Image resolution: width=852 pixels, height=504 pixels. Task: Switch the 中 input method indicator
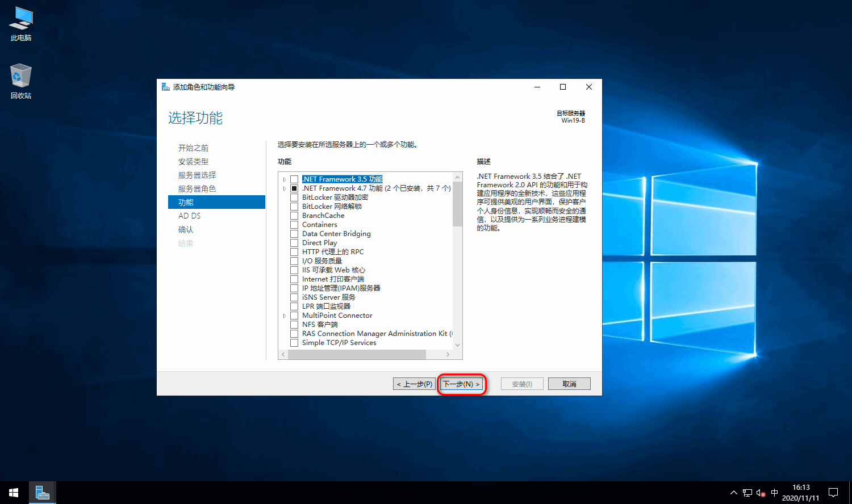(774, 493)
